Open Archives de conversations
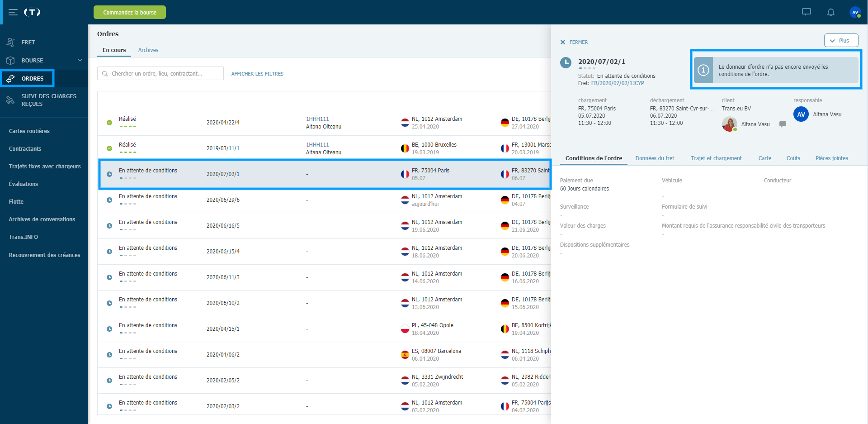This screenshot has height=424, width=868. click(42, 219)
